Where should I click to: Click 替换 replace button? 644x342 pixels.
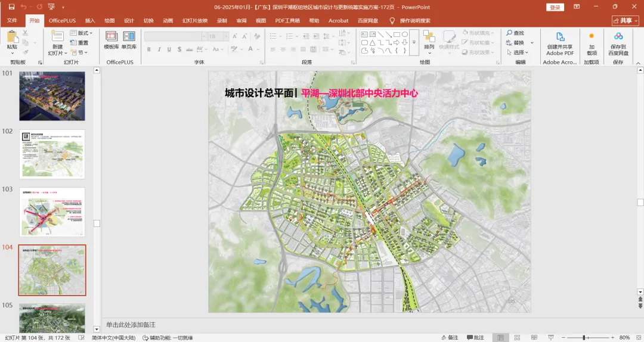pos(515,43)
